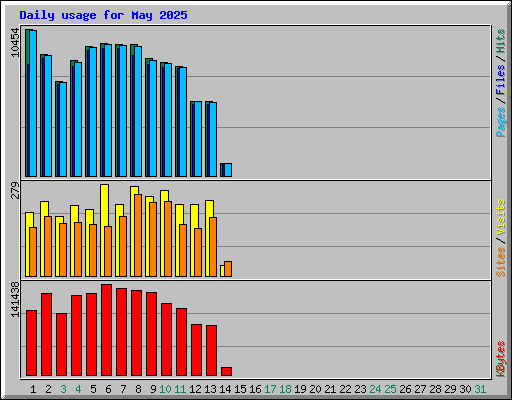
Task: Click day 28 on the x-axis
Action: 435,389
